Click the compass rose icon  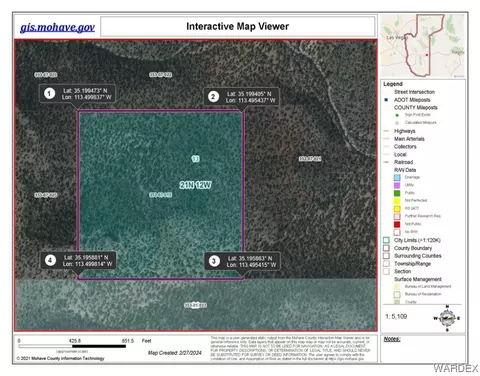(447, 318)
